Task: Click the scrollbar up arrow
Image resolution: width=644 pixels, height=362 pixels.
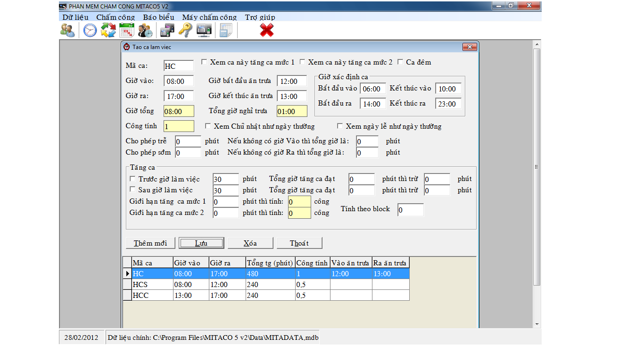Action: (x=537, y=44)
